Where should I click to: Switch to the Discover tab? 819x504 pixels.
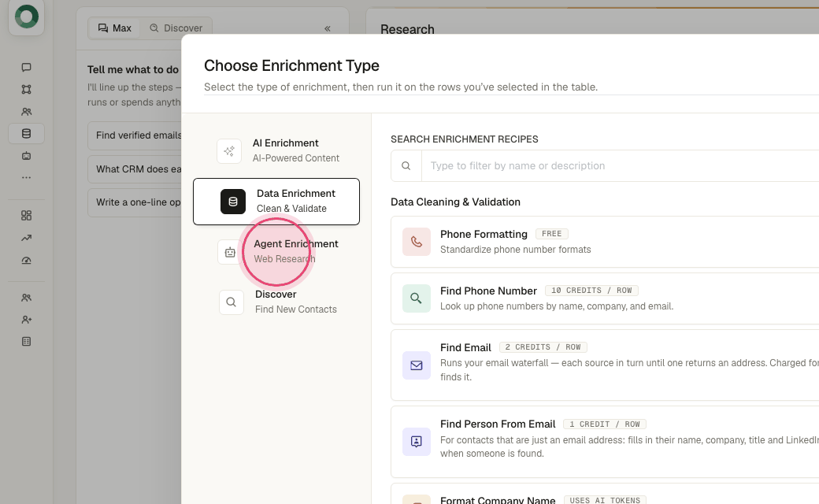click(176, 28)
